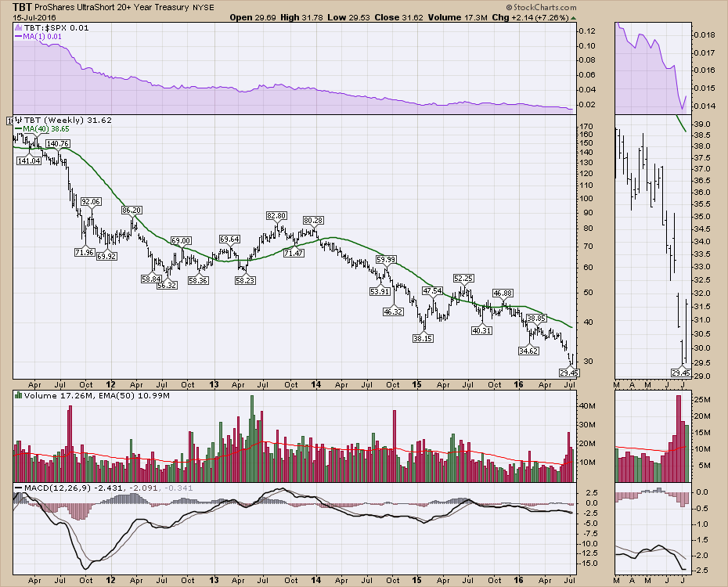The width and height of the screenshot is (728, 587).
Task: Click the green MA(40) 38.65 legend entry
Action: pos(41,129)
